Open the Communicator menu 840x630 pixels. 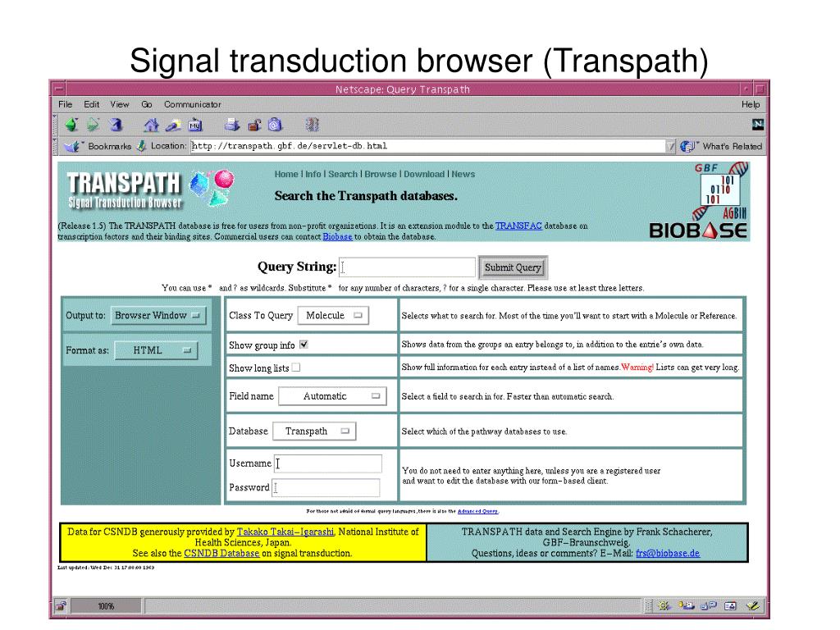[192, 104]
